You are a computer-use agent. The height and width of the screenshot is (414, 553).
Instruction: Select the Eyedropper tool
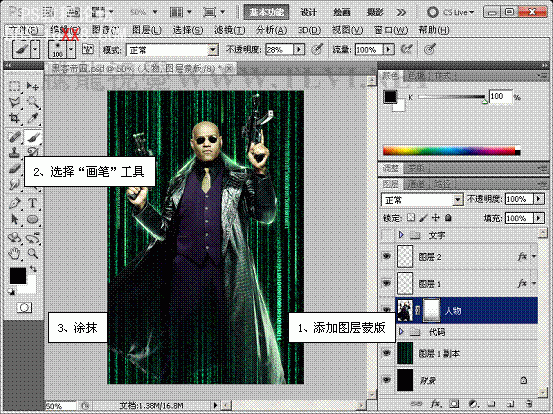[33, 118]
